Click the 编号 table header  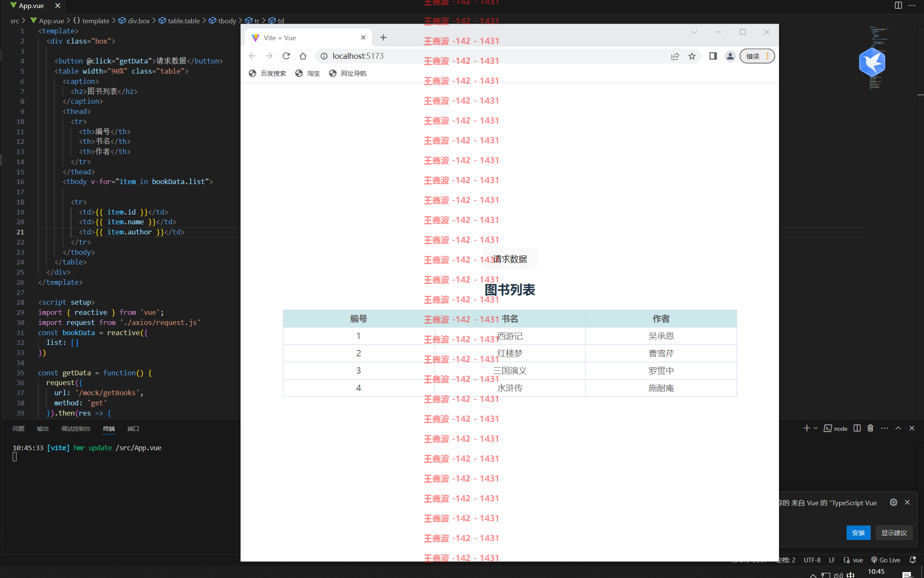[359, 319]
